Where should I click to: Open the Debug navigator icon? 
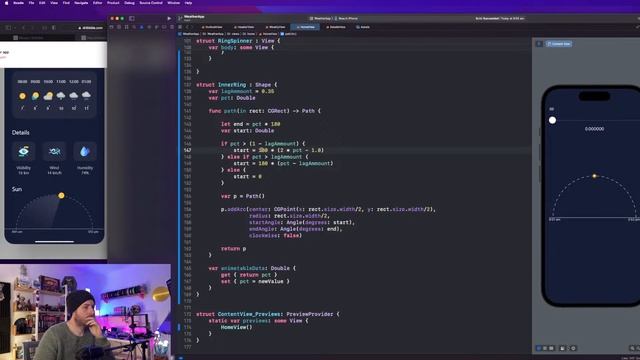pyautogui.click(x=156, y=27)
